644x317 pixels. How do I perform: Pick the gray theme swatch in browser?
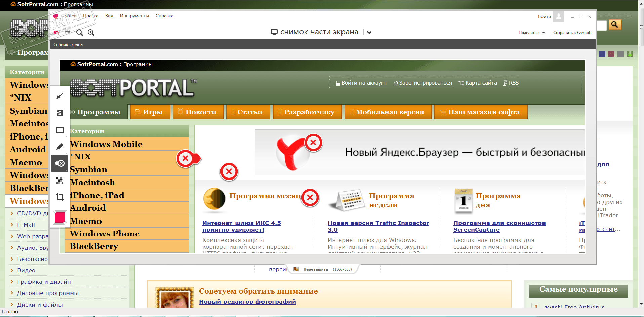(620, 54)
